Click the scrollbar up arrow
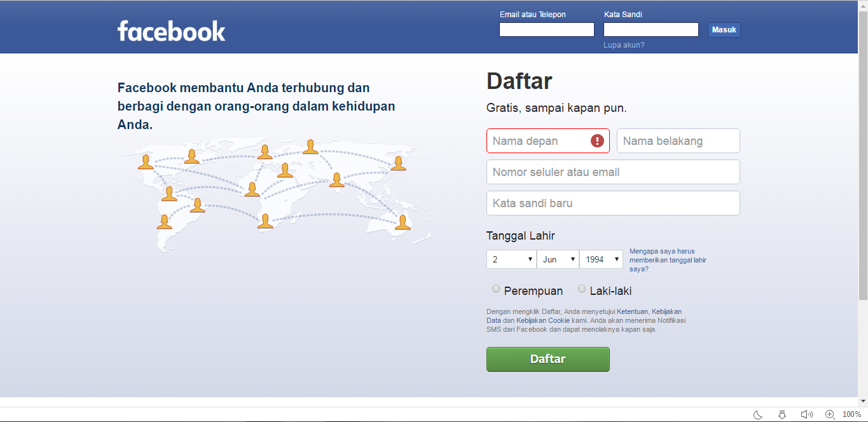The image size is (868, 422). click(x=862, y=5)
